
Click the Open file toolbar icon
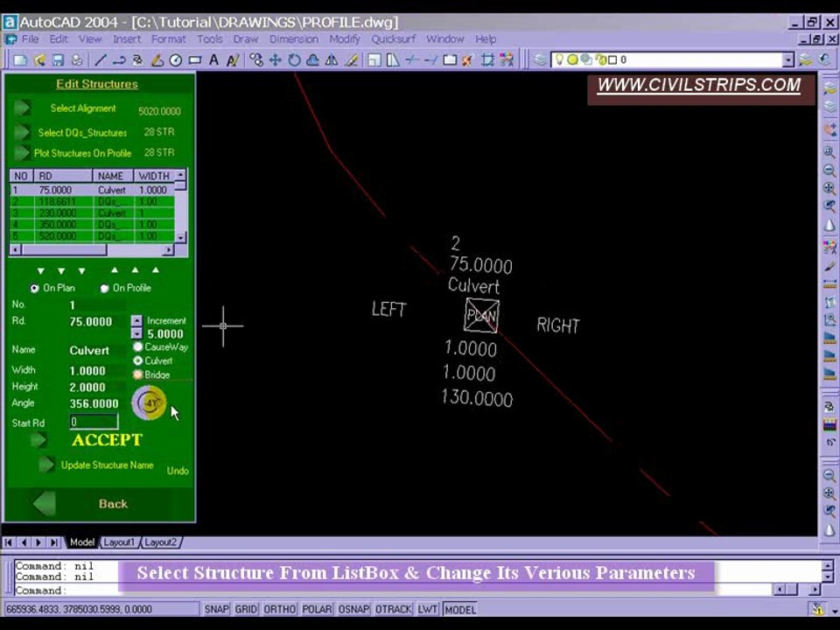[x=39, y=60]
